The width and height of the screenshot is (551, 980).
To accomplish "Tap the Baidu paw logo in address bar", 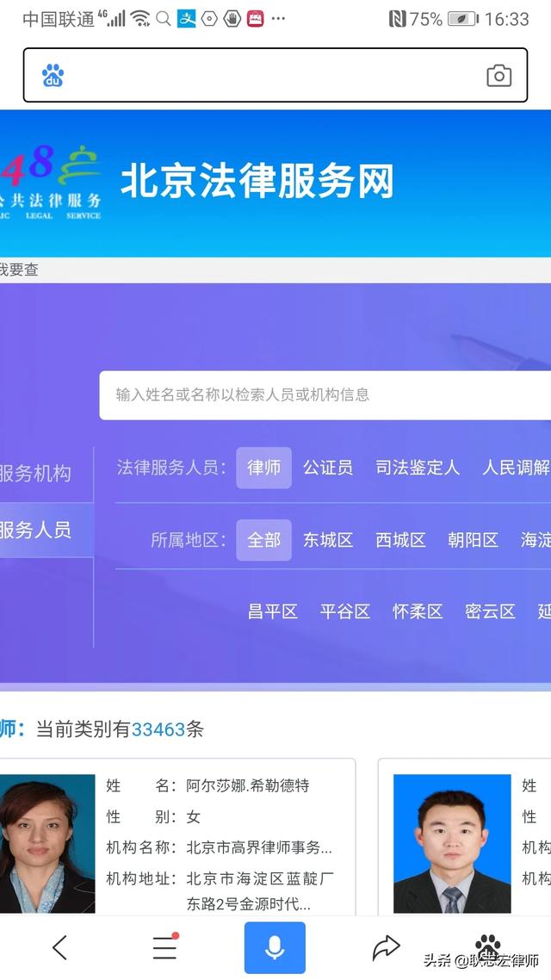I will pos(53,76).
